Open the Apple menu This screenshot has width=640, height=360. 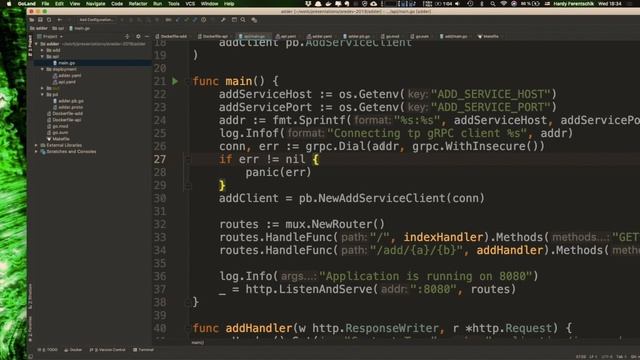(x=9, y=4)
